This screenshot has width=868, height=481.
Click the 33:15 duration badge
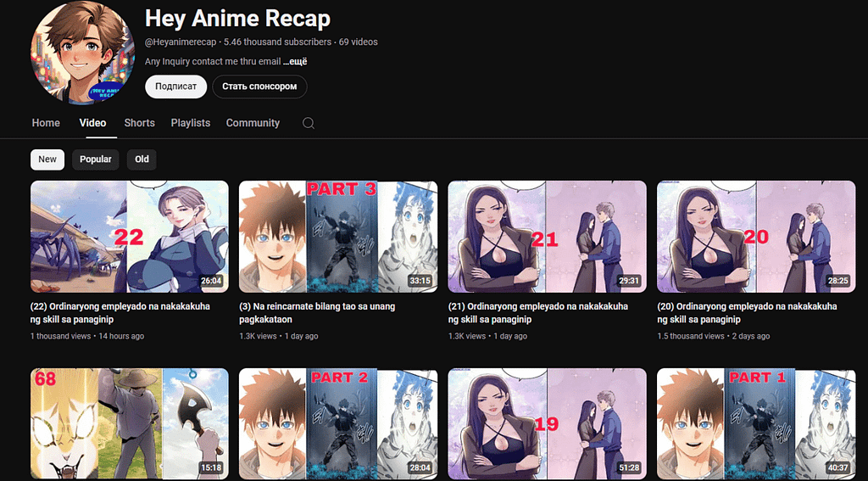pyautogui.click(x=420, y=281)
